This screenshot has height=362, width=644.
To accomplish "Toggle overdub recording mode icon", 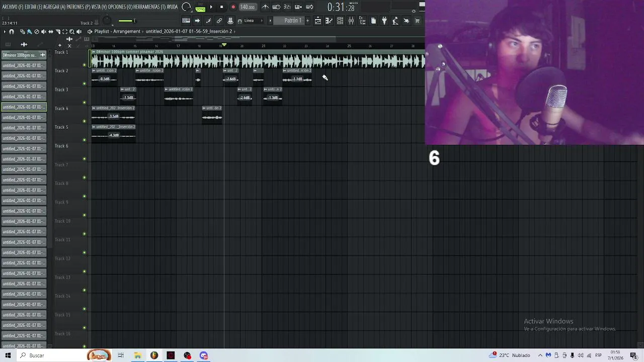I will tap(298, 7).
